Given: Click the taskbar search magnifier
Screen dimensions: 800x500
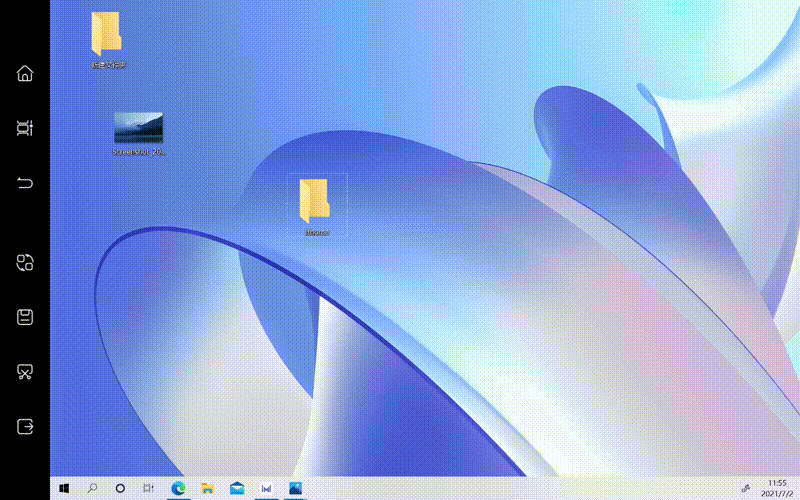Looking at the screenshot, I should point(92,488).
